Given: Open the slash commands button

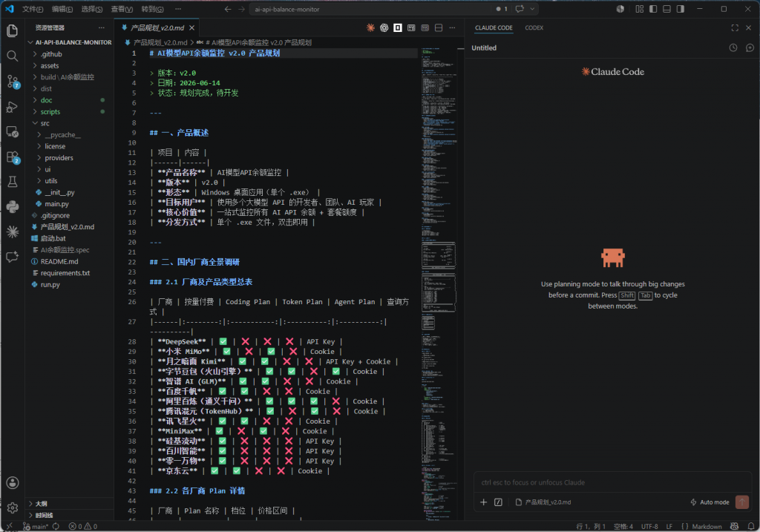Looking at the screenshot, I should pyautogui.click(x=498, y=502).
